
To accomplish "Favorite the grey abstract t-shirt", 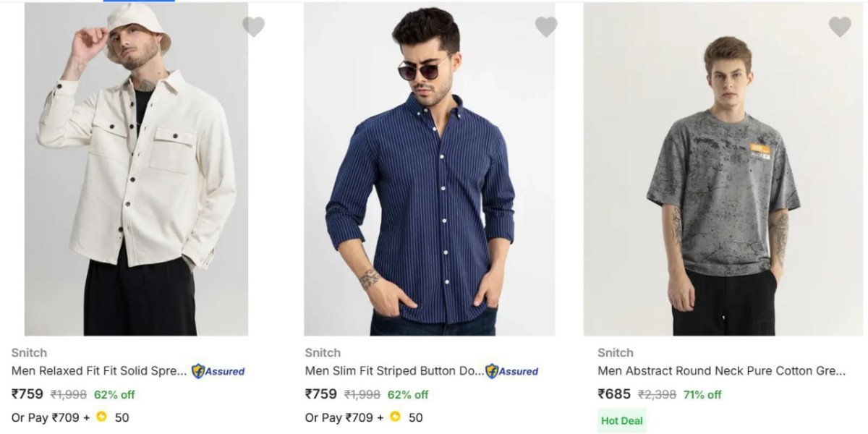I will (839, 27).
